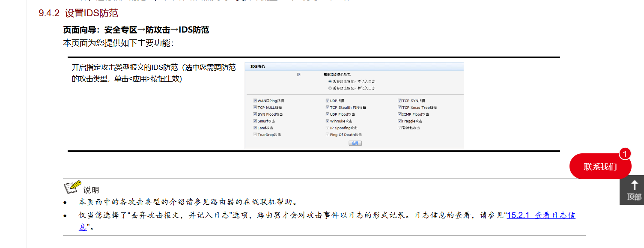This screenshot has width=644, height=248.
Task: Click the note line starting 仅当您选择了
Action: click(x=327, y=221)
